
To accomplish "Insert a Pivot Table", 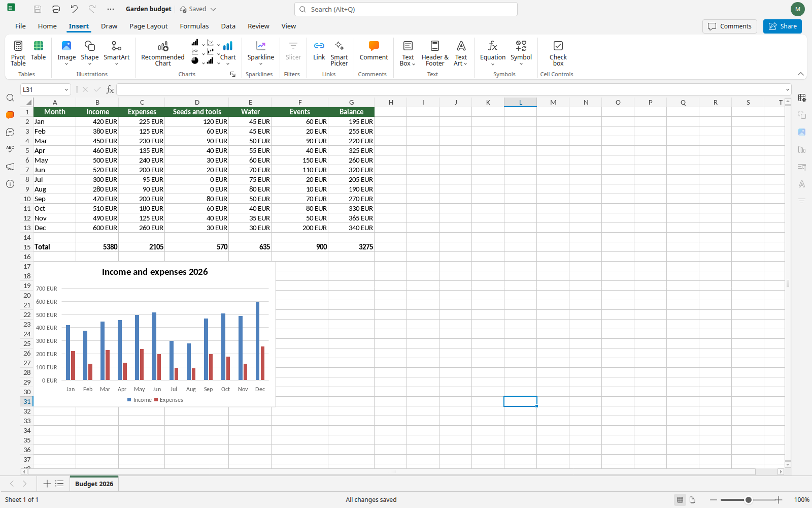I will point(18,53).
